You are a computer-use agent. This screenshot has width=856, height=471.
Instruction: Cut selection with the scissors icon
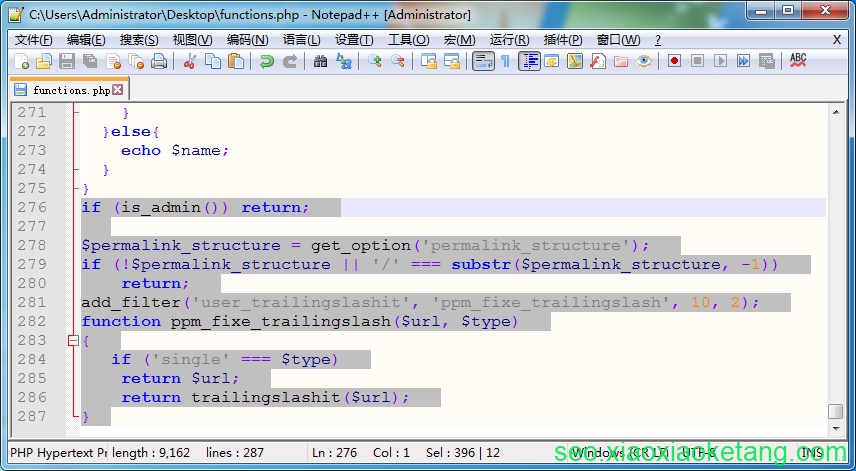(x=189, y=61)
